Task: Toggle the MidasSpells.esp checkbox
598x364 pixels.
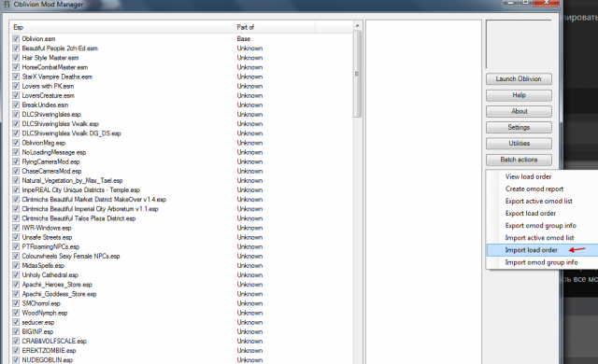Action: pos(16,265)
